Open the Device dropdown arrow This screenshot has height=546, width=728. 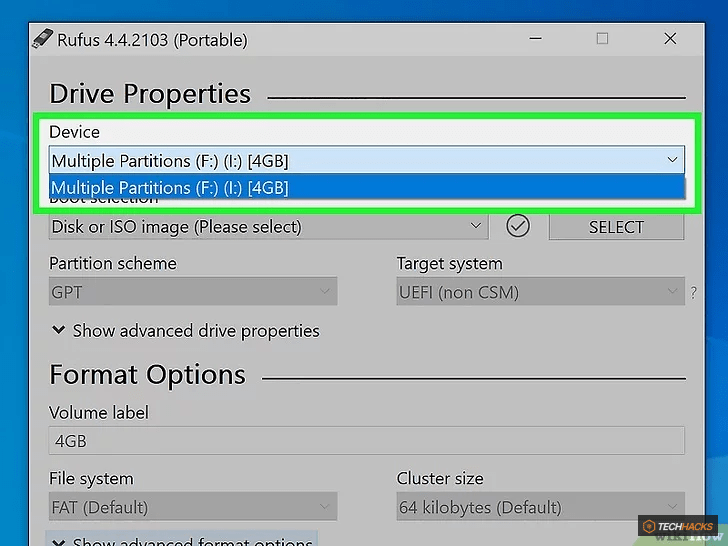pos(672,160)
